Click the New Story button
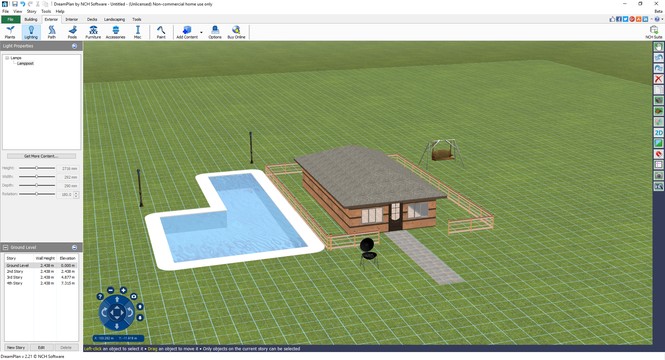Viewport: 665px width, 360px height. [x=16, y=347]
